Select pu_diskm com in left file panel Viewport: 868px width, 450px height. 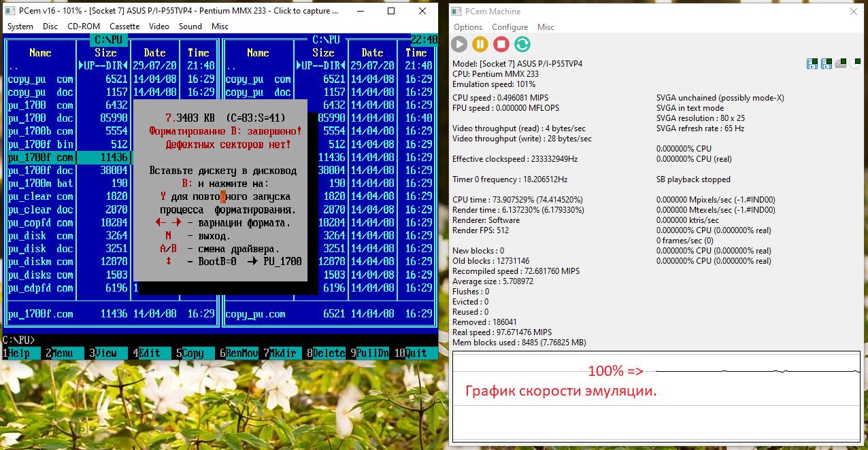tap(41, 262)
